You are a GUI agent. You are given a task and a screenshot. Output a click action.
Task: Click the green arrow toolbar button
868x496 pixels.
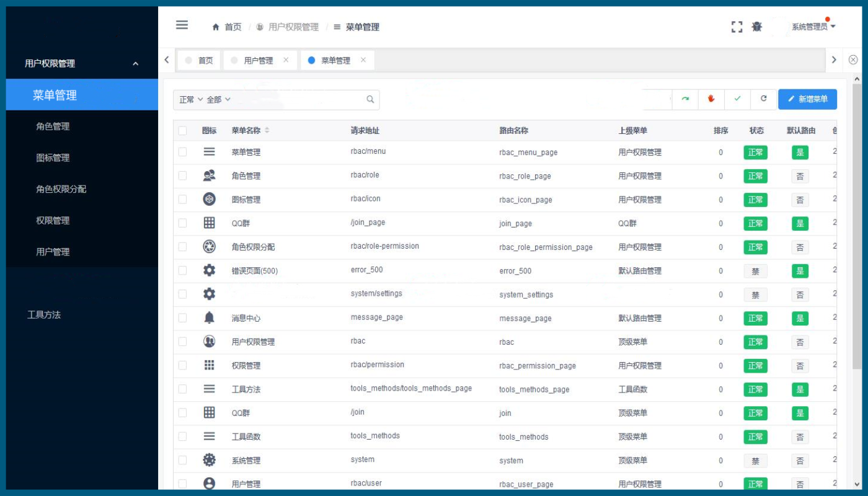[685, 99]
